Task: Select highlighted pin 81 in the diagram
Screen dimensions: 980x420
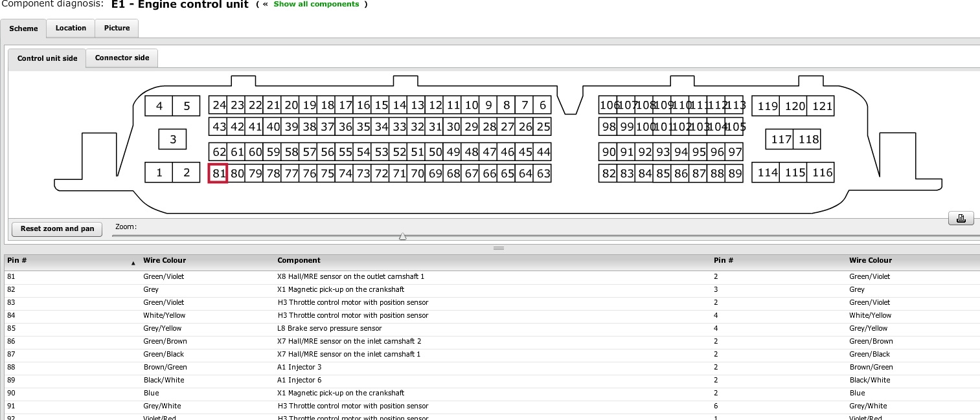Action: [218, 173]
